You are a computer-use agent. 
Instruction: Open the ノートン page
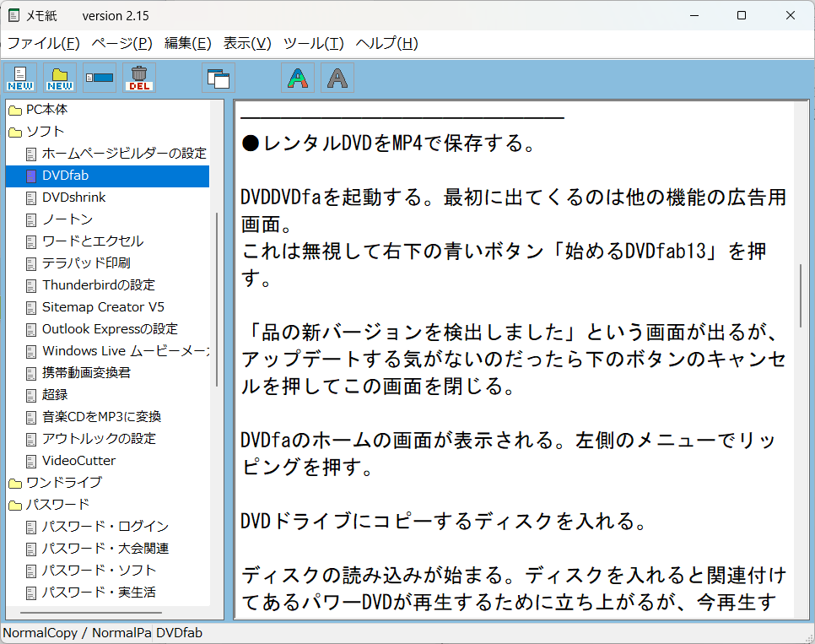(67, 219)
